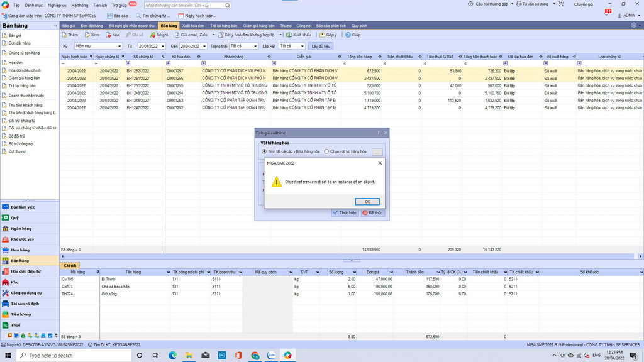Expand the arrow beside Gửi email, Zalo
This screenshot has width=644, height=362.
(x=214, y=35)
